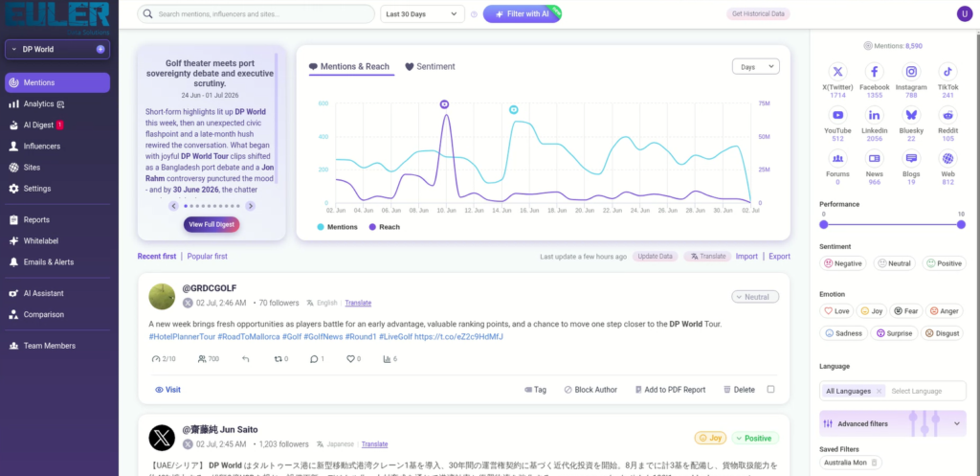Click the retweet icon on the @GRDCGOLF post
The image size is (980, 476).
pos(278,359)
